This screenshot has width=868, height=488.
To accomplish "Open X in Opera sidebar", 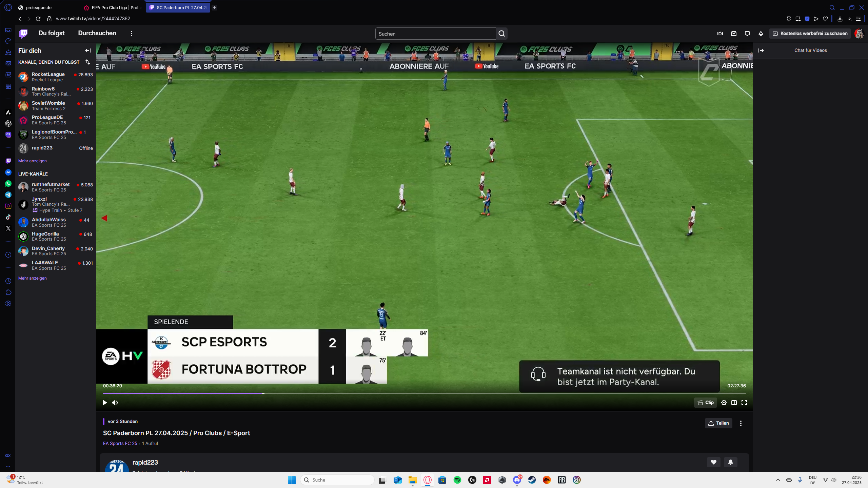I will click(x=8, y=228).
